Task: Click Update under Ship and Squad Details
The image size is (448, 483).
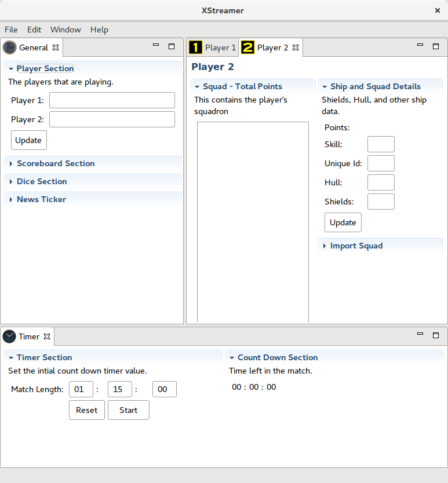Action: pos(343,222)
